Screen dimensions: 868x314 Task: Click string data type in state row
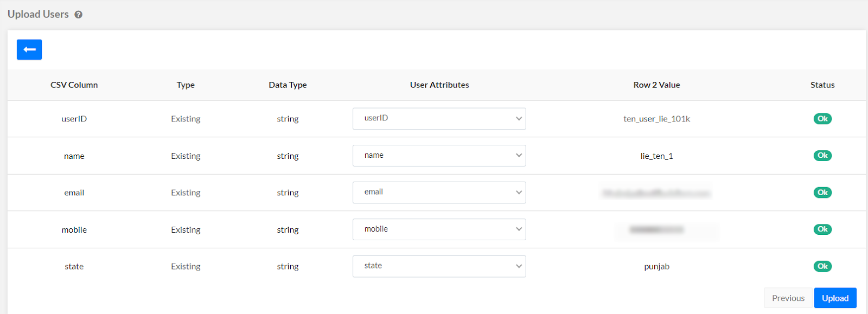coord(288,267)
